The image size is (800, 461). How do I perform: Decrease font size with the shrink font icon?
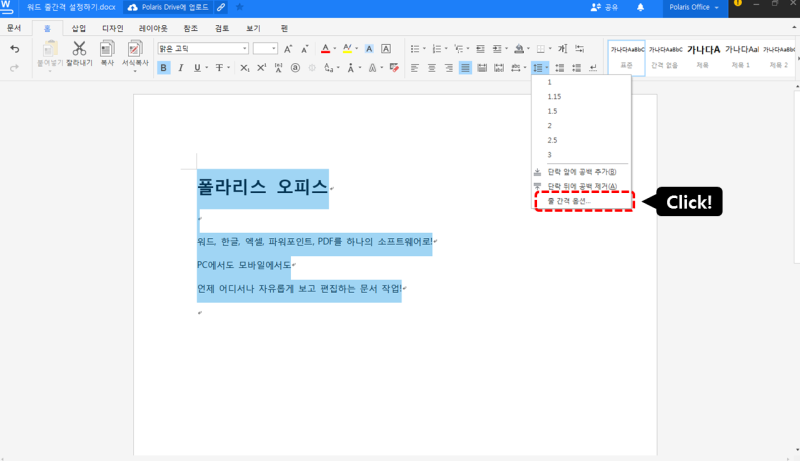[x=305, y=49]
